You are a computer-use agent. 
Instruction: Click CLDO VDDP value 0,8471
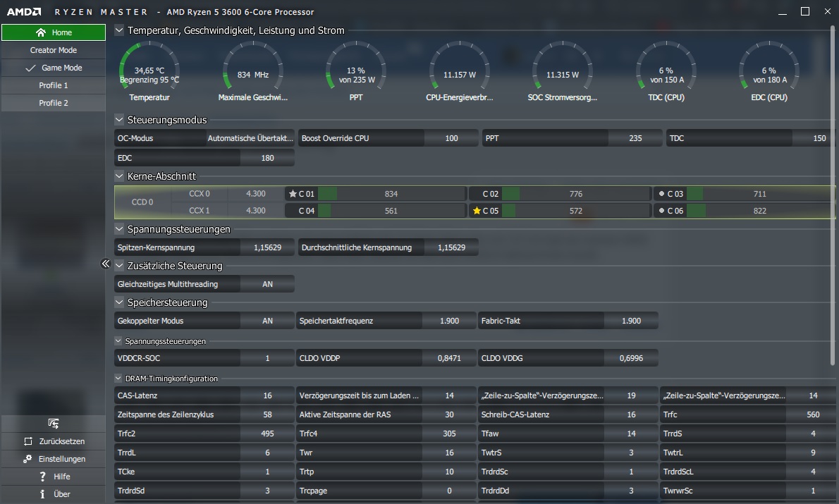(450, 359)
